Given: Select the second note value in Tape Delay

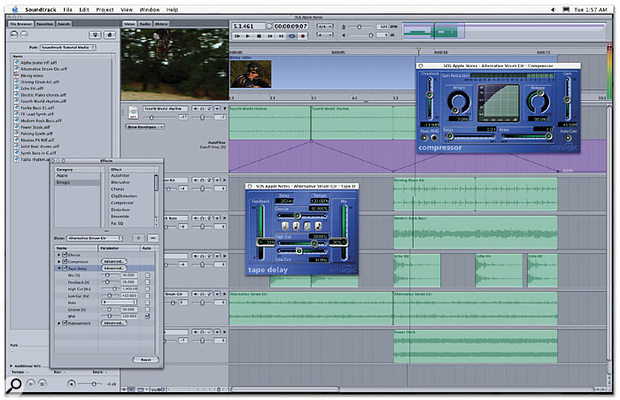Looking at the screenshot, I should [x=296, y=226].
